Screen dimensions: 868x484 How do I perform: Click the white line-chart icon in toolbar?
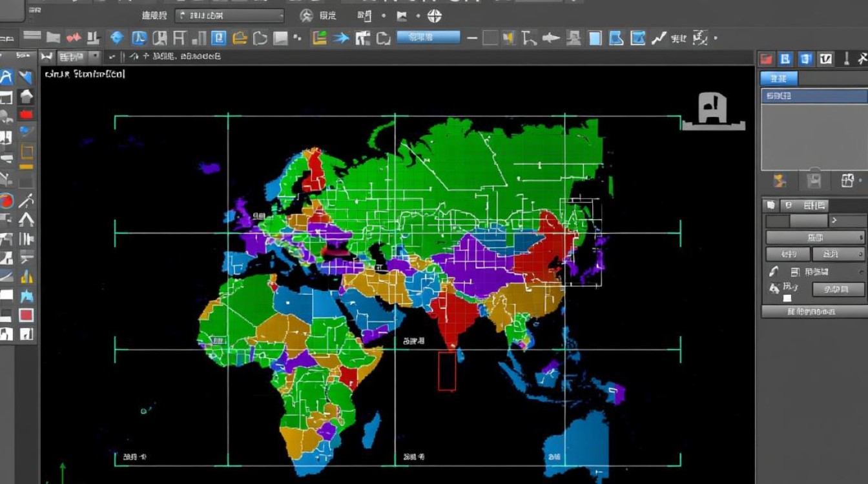pyautogui.click(x=658, y=38)
